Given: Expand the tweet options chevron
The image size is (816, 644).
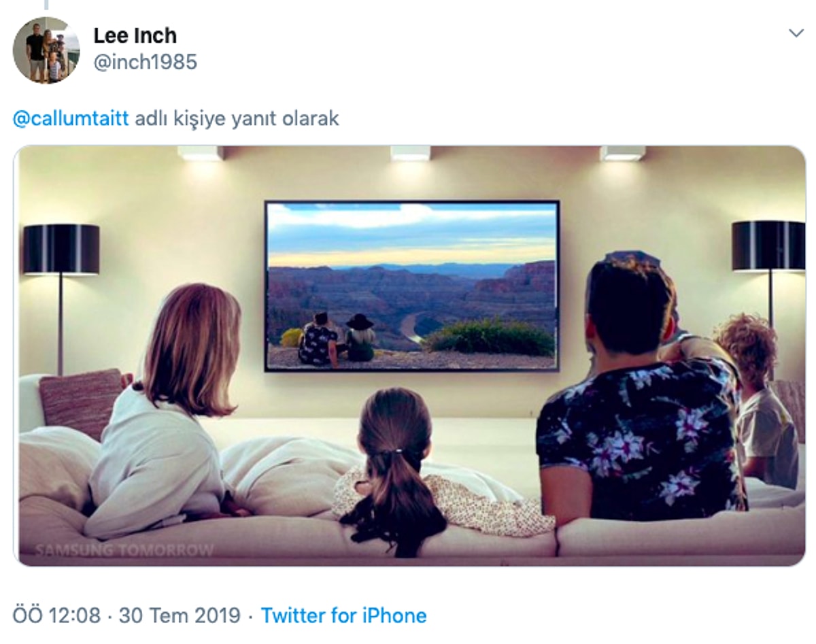Looking at the screenshot, I should (x=796, y=33).
